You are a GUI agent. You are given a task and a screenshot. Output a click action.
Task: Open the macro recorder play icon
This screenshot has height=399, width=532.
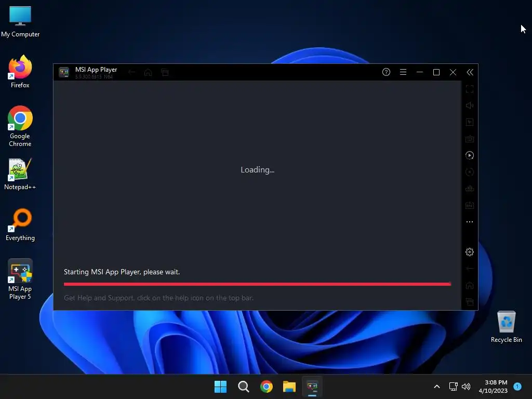(470, 155)
